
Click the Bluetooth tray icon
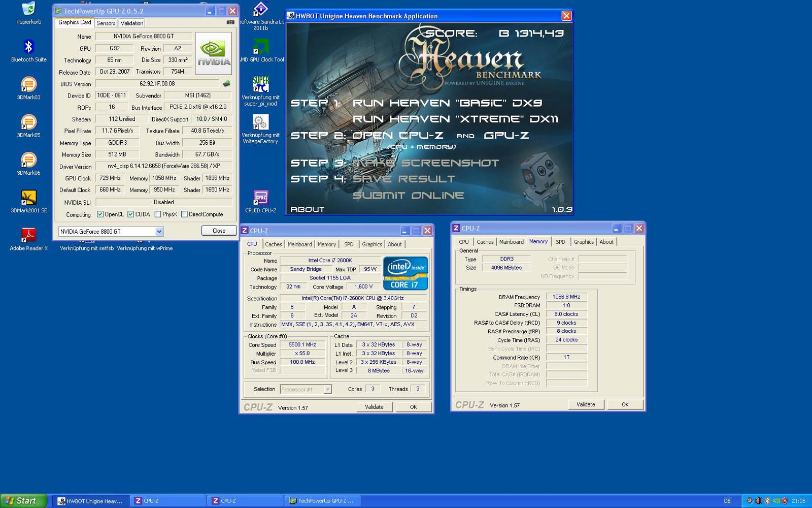pyautogui.click(x=767, y=501)
